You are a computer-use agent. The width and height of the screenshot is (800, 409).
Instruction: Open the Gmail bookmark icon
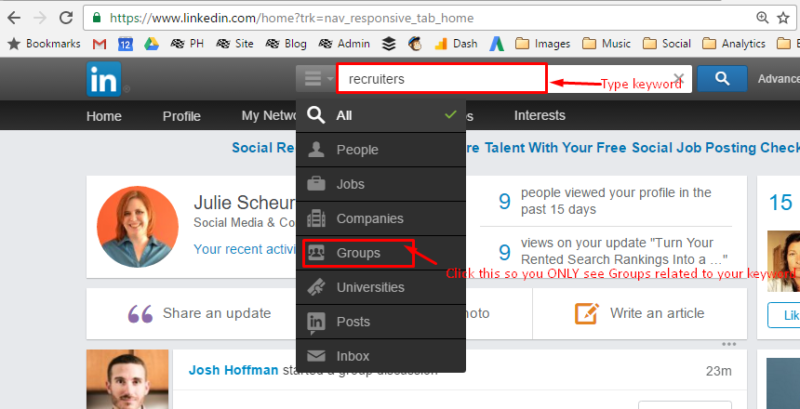99,44
